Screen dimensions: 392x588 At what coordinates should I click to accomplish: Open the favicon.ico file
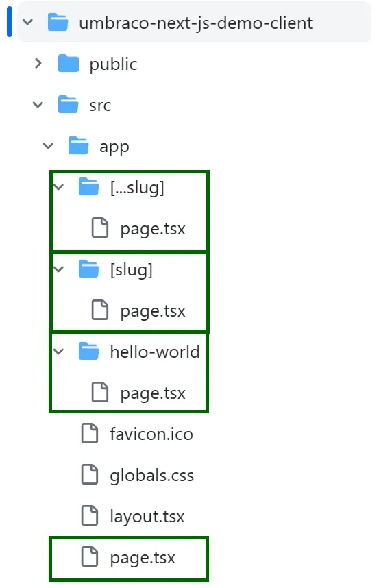click(x=151, y=434)
